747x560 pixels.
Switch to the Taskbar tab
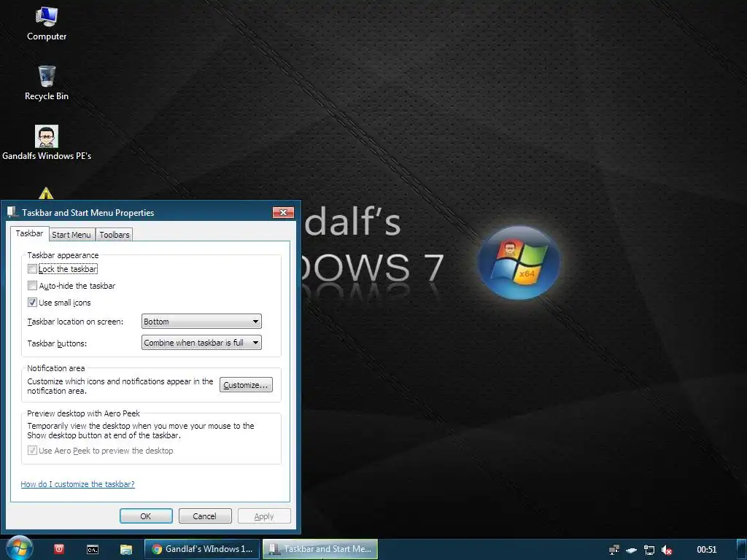[29, 233]
